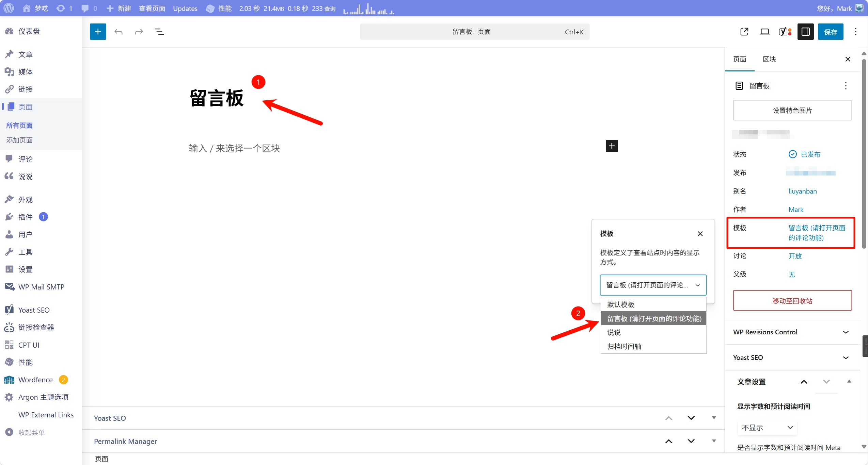Viewport: 868px width, 465px height.
Task: Open the 留言板 · 页面 command palette bar
Action: point(474,32)
